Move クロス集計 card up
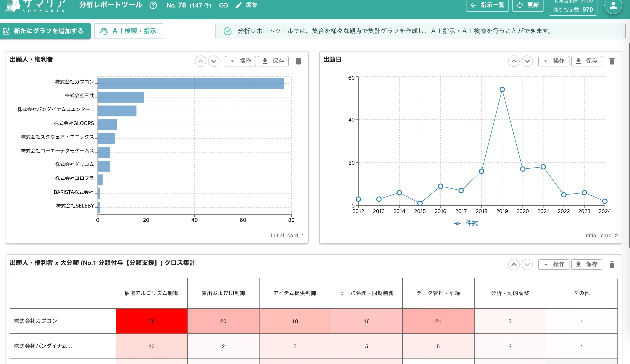The image size is (630, 364). pos(514,265)
